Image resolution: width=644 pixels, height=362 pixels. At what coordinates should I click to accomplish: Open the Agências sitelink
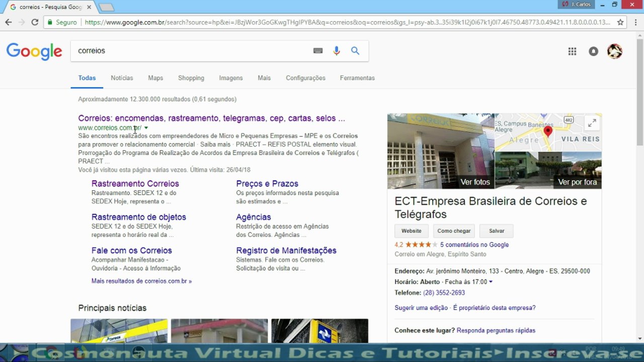(x=254, y=217)
